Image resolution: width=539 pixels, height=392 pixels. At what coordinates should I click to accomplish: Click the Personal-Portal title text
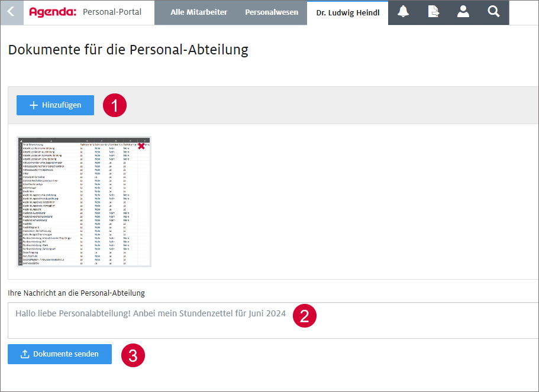pyautogui.click(x=112, y=12)
